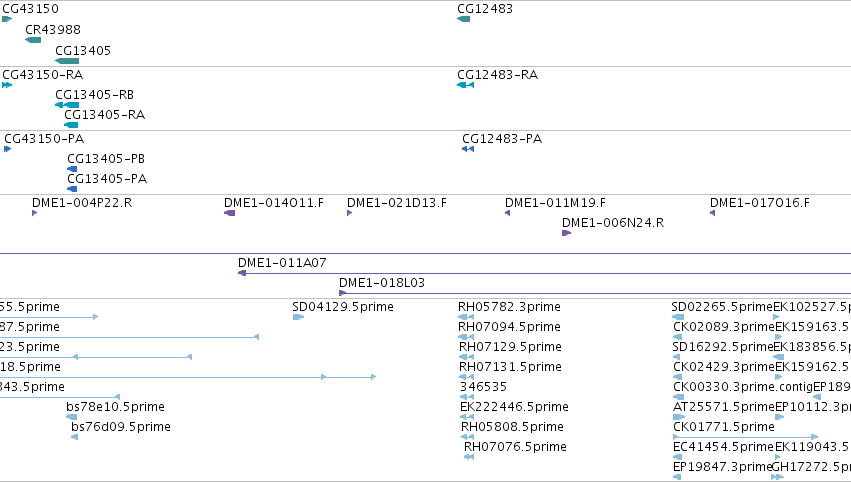Image resolution: width=851 pixels, height=482 pixels.
Task: Click the DME1-006N24.R BAC end arrow
Action: tap(567, 233)
